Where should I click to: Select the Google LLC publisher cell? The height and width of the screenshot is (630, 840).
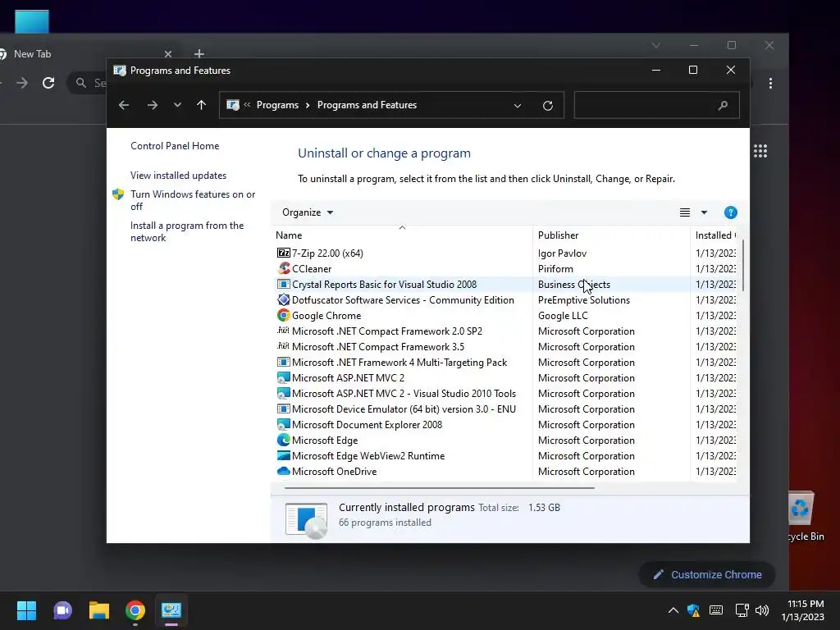[x=563, y=316]
